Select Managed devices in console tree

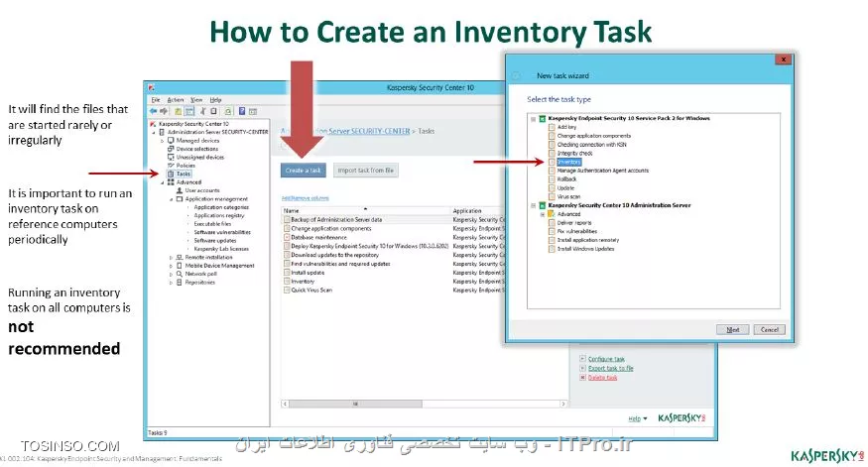197,141
